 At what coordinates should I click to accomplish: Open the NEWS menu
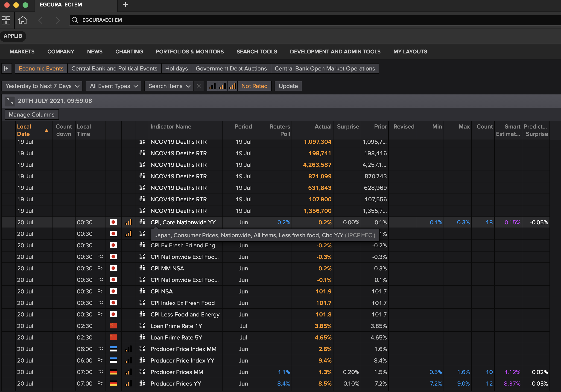[x=95, y=52]
